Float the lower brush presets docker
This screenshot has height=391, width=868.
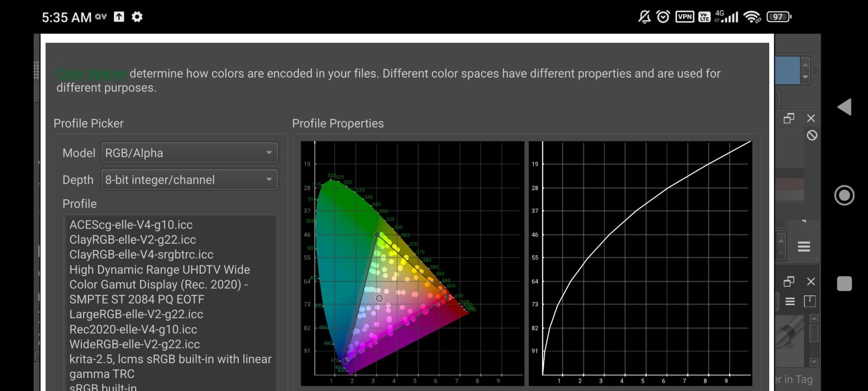(789, 281)
